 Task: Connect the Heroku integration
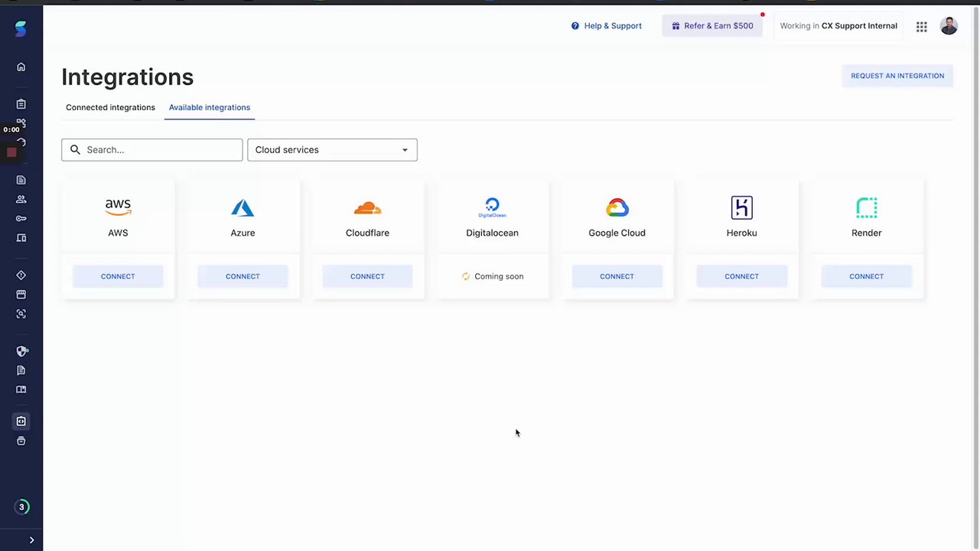coord(741,276)
